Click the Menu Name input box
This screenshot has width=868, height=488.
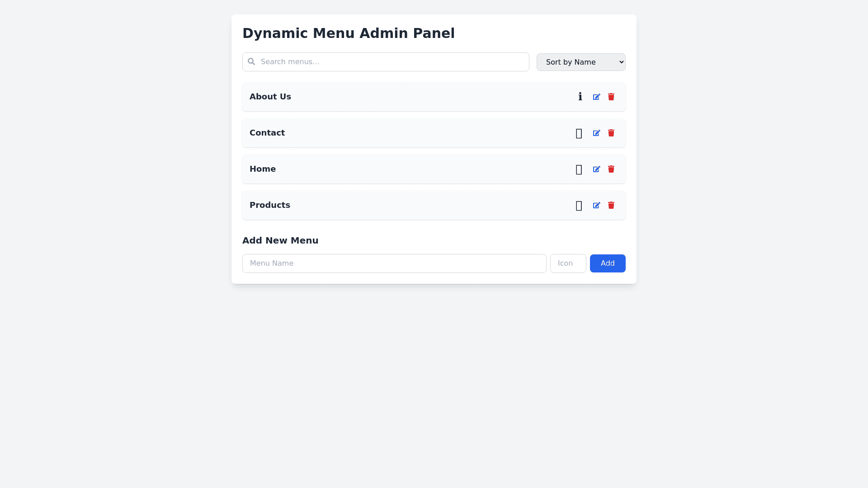pyautogui.click(x=394, y=263)
